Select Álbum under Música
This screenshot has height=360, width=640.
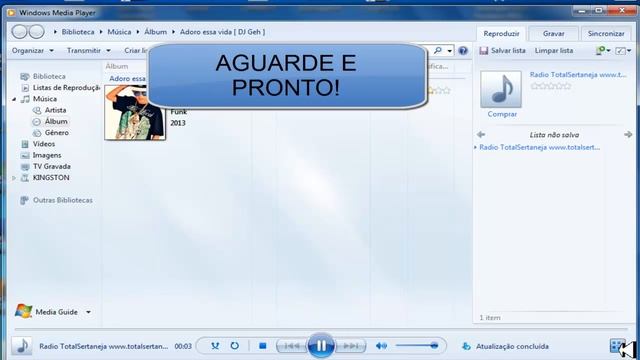[56, 122]
